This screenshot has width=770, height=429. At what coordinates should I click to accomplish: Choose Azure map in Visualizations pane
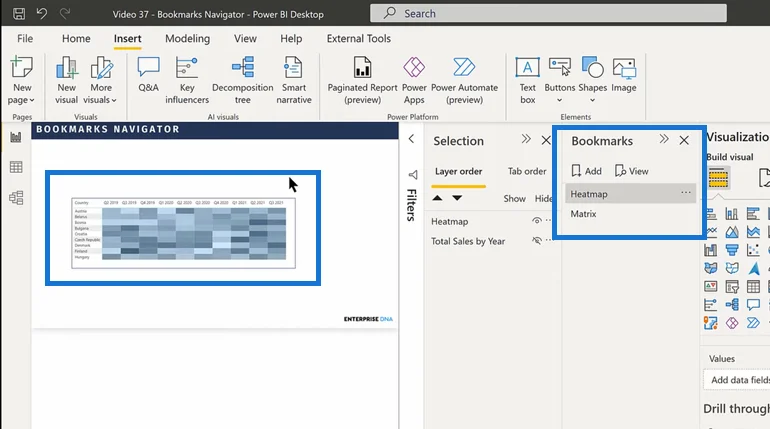click(753, 268)
